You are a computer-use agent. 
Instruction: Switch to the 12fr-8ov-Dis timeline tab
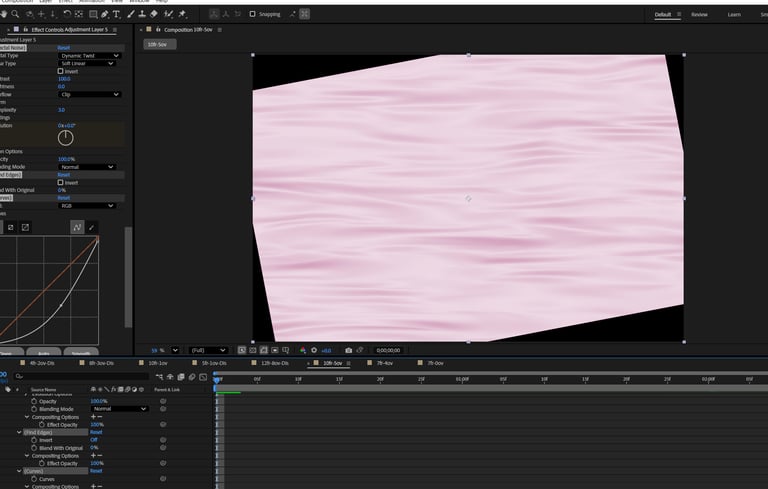pyautogui.click(x=273, y=363)
